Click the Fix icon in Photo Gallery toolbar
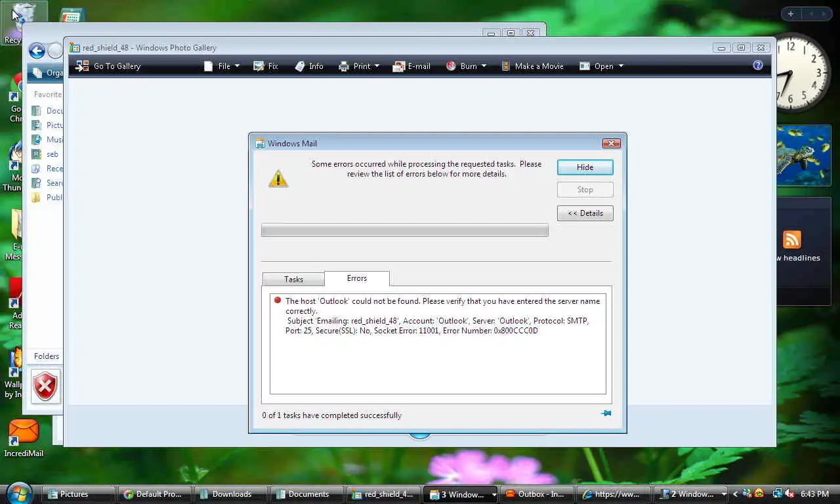The height and width of the screenshot is (504, 840). tap(259, 66)
